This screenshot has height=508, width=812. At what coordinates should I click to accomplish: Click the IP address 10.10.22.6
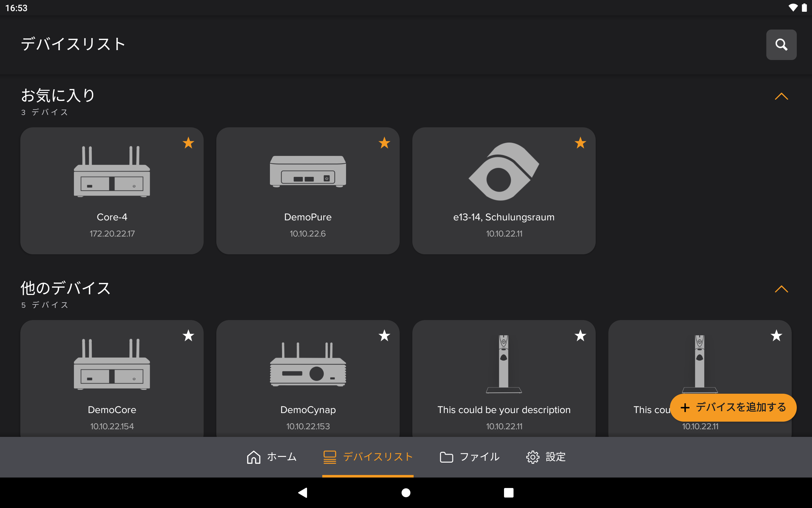coord(308,233)
